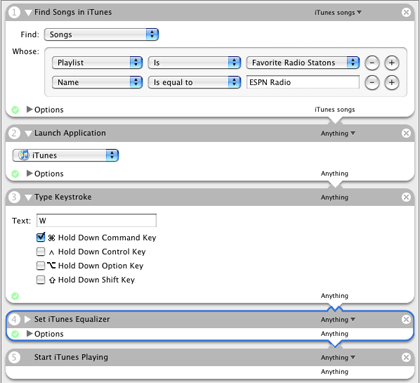Remove the Type Keystroke action
Image resolution: width=420 pixels, height=383 pixels.
406,197
